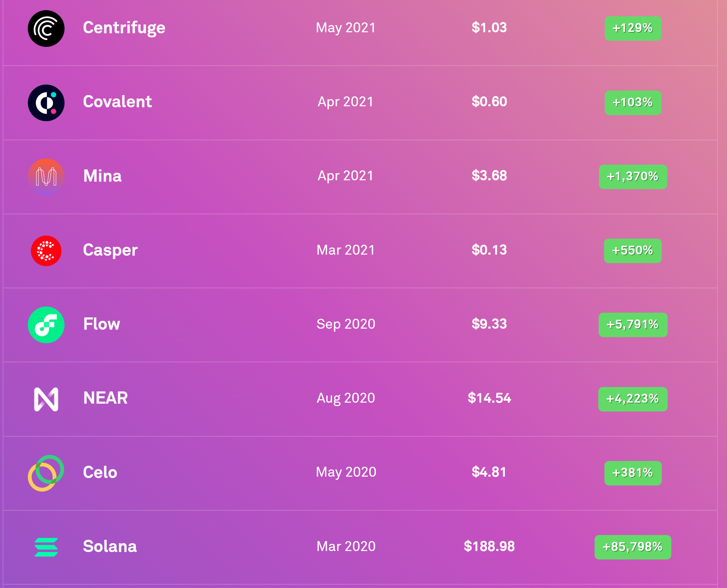The image size is (727, 588).
Task: Open the green Flow logo icon
Action: [x=46, y=325]
